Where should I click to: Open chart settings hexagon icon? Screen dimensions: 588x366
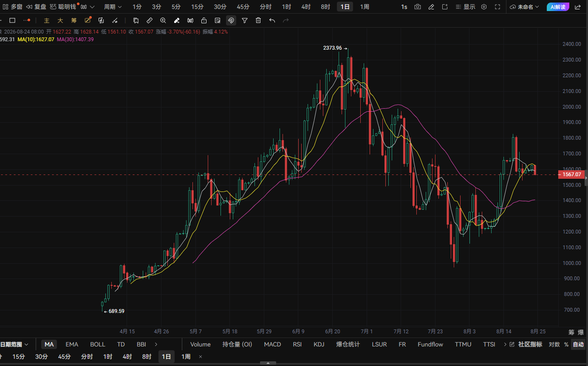[484, 7]
